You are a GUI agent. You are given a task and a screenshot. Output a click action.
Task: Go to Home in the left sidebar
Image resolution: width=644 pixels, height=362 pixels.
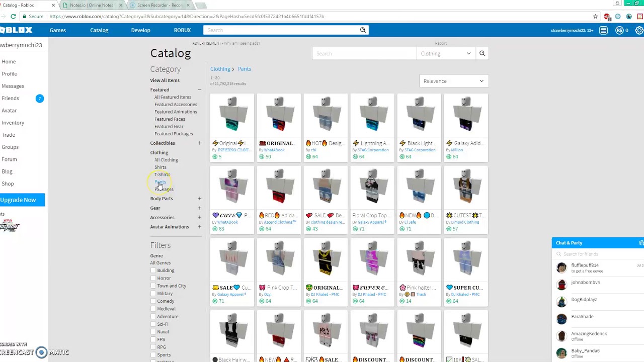[9, 62]
